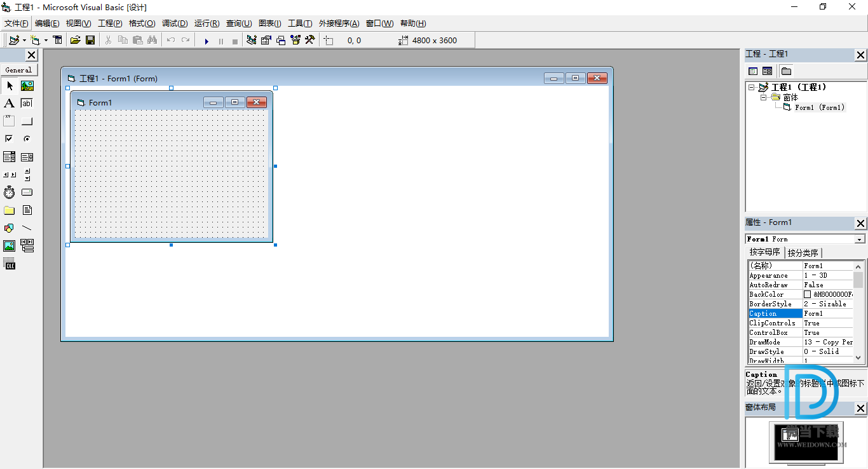Click the Add Standard EXE Project icon
Image resolution: width=868 pixels, height=469 pixels.
coord(14,40)
